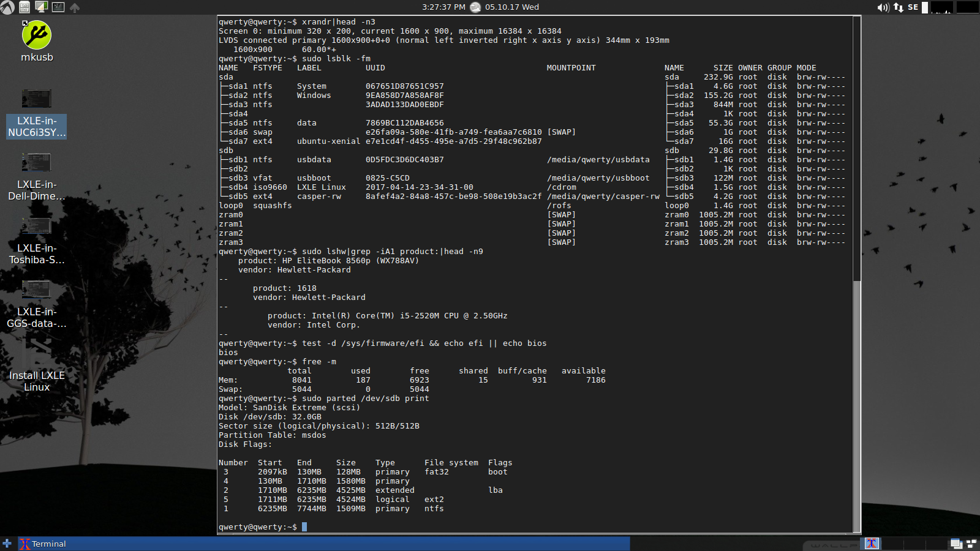Click the 'squashfs' fstype of loop0
Screen dimensions: 980x551
point(273,206)
